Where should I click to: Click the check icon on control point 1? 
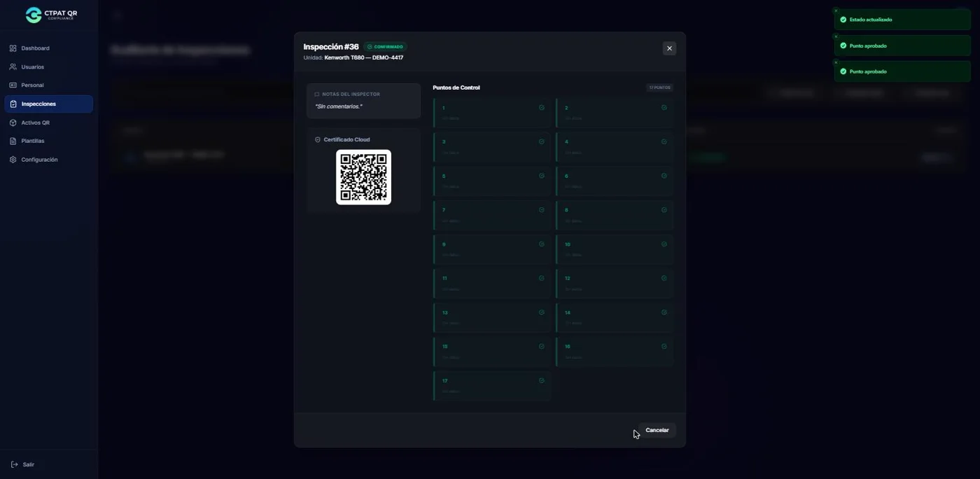541,108
